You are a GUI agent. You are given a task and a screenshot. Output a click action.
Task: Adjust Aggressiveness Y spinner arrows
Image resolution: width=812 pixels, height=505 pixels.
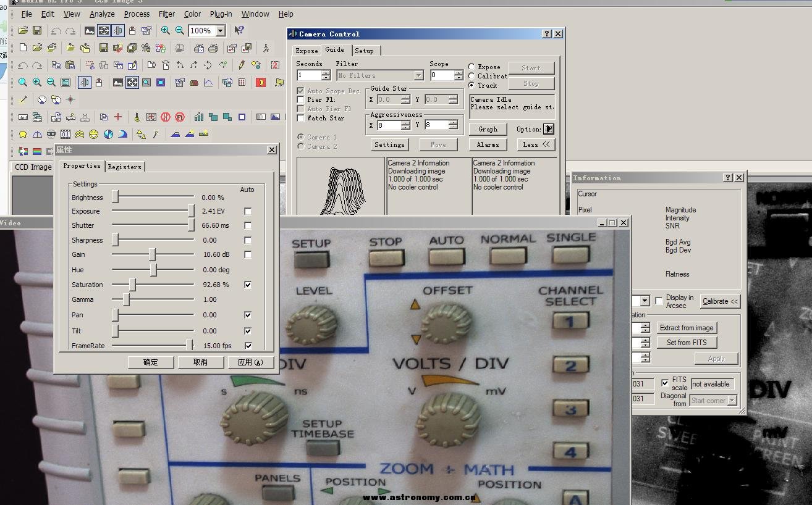pos(454,125)
